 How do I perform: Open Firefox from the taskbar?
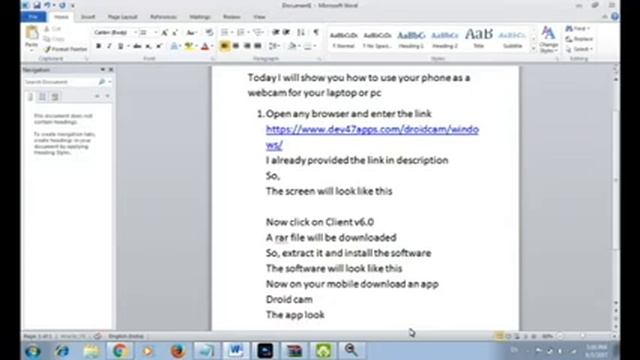178,351
